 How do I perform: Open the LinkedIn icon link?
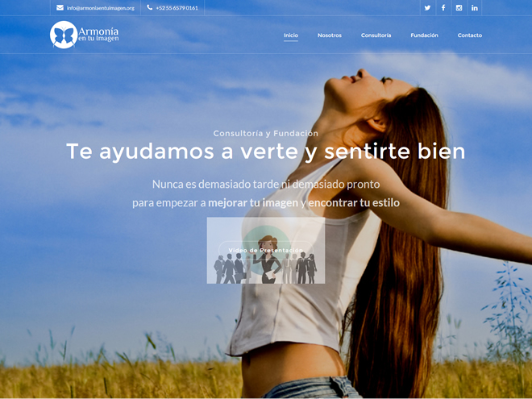(x=474, y=8)
